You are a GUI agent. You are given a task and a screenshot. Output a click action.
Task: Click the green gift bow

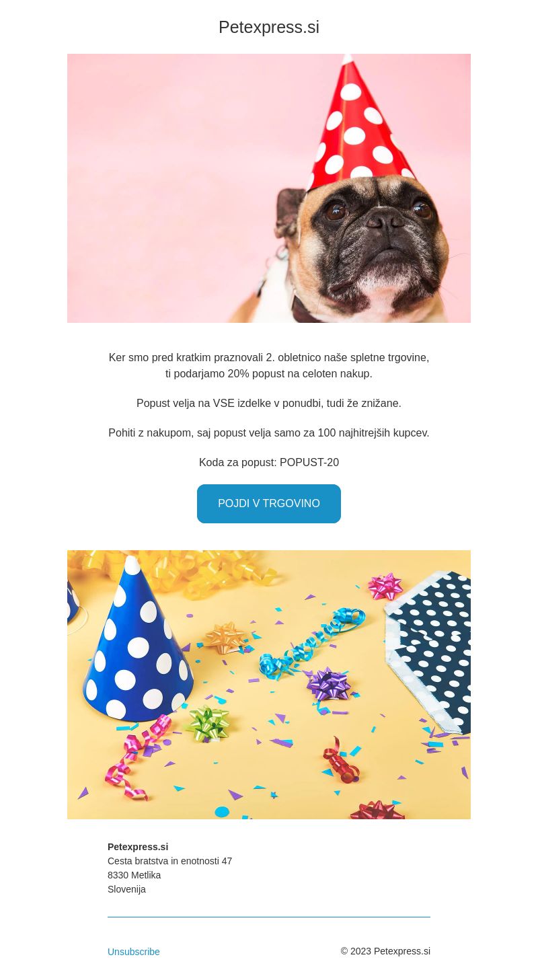(x=208, y=723)
